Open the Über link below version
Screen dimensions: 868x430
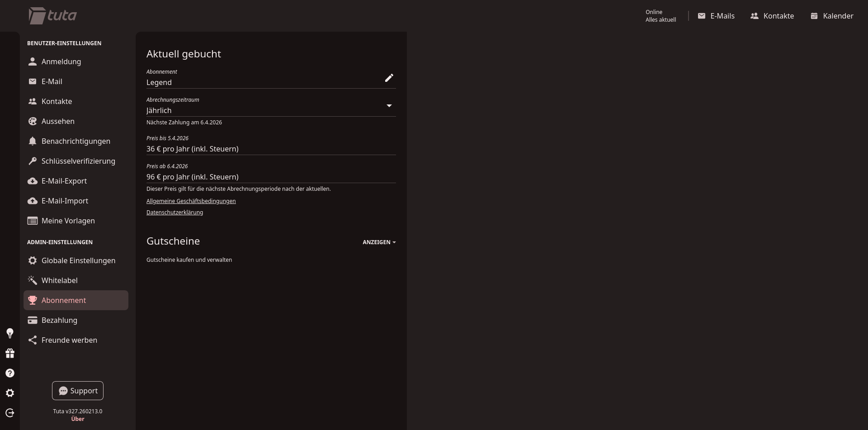pos(78,419)
